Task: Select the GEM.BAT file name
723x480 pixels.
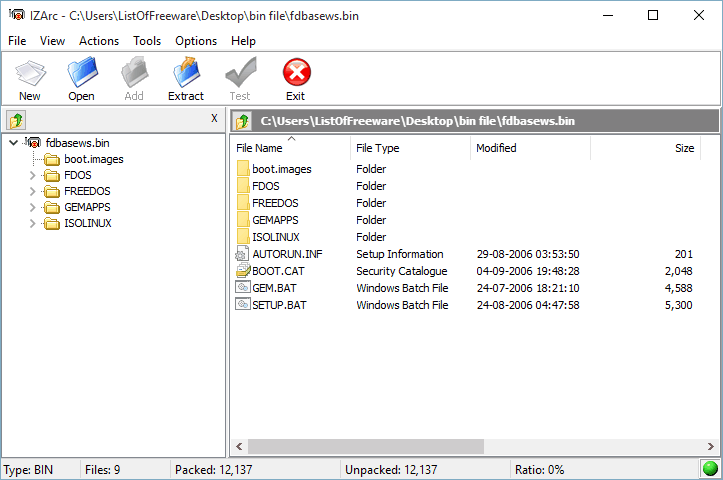Action: coord(274,288)
